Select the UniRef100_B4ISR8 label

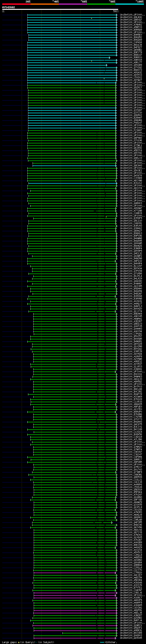point(131,633)
